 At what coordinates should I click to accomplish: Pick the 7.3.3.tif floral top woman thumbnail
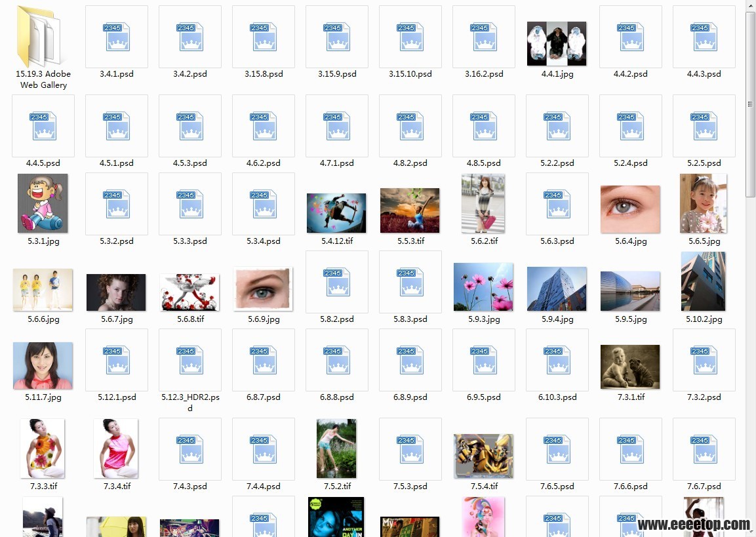point(43,448)
